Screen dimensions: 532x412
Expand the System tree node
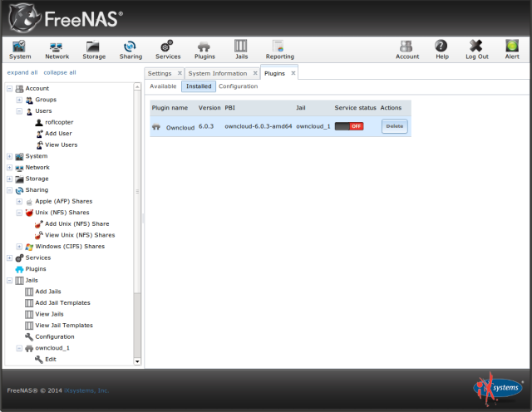tap(9, 156)
